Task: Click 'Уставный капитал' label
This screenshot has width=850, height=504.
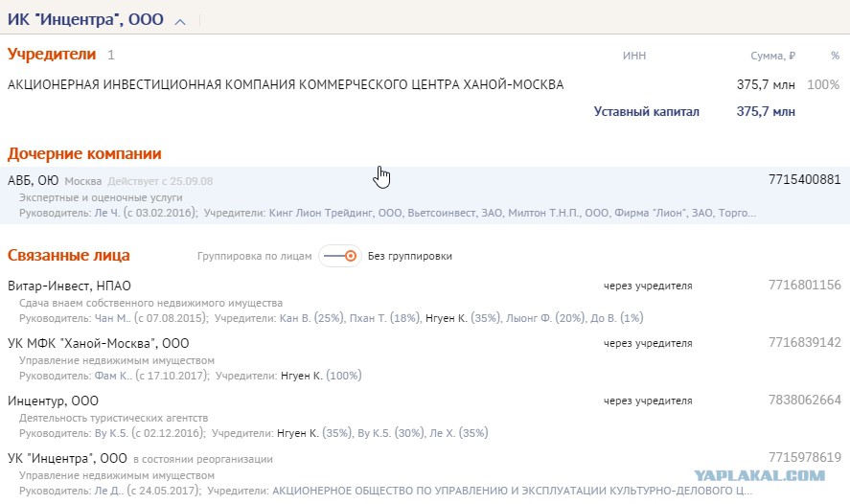Action: [x=646, y=112]
